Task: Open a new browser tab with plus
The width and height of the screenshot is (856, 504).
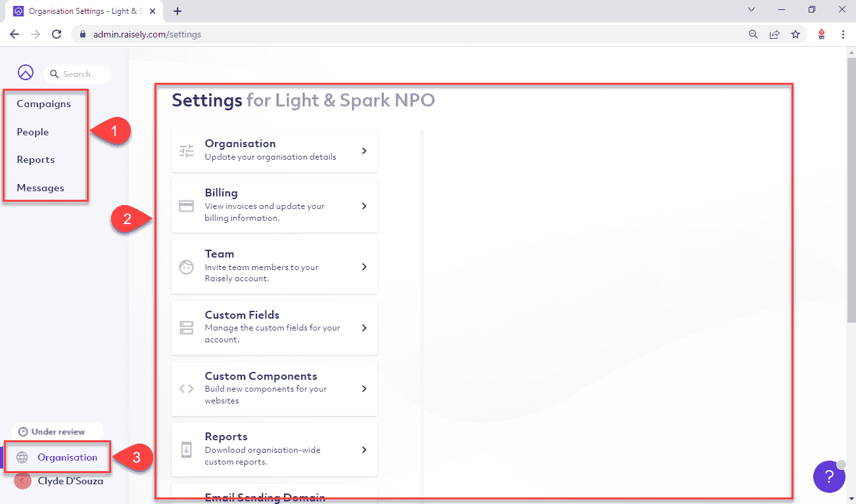Action: click(178, 11)
